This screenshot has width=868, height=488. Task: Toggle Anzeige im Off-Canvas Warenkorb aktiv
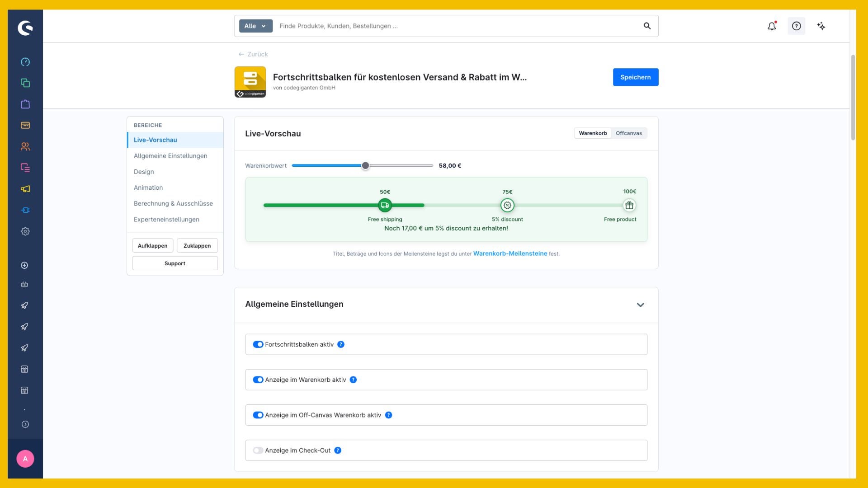pos(258,415)
